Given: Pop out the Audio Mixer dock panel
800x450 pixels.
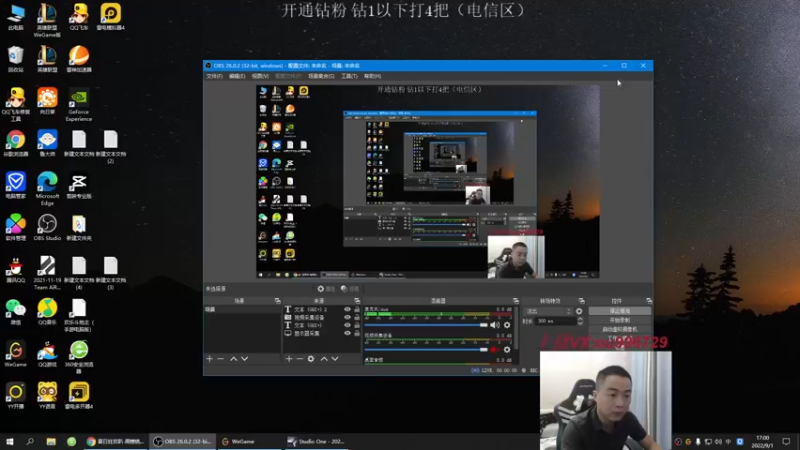Looking at the screenshot, I should point(516,301).
